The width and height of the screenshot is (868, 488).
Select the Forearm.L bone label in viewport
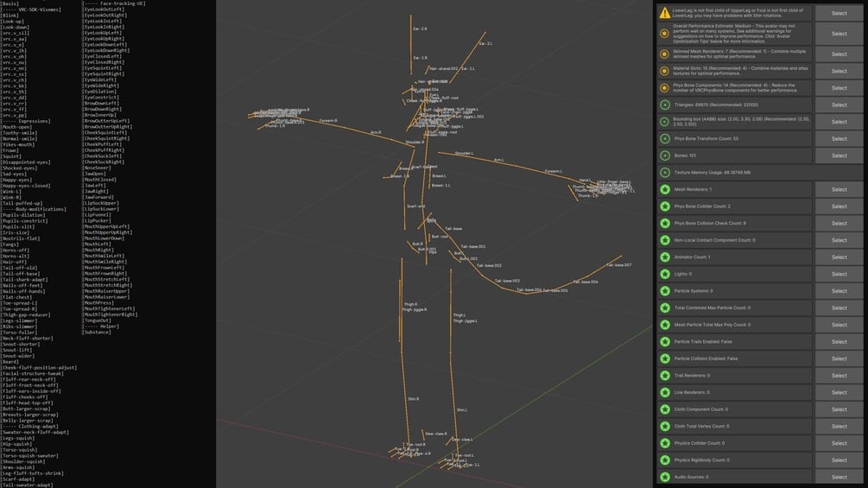pyautogui.click(x=553, y=172)
